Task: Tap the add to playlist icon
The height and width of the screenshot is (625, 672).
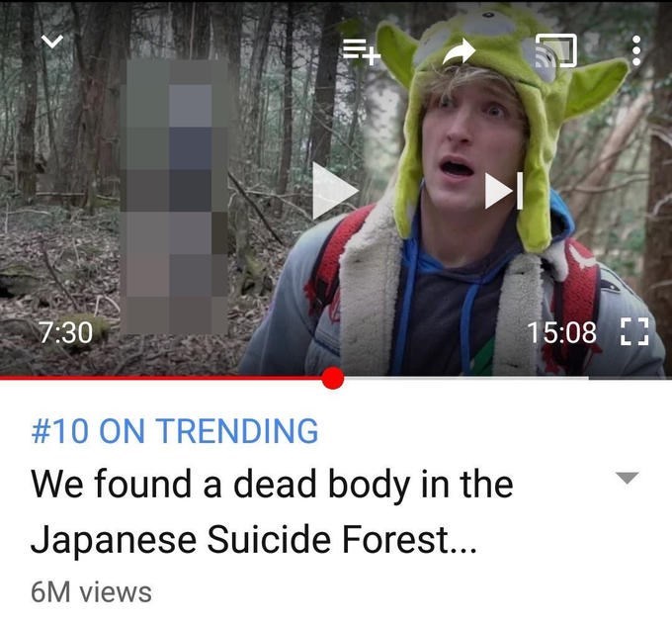Action: pyautogui.click(x=362, y=51)
